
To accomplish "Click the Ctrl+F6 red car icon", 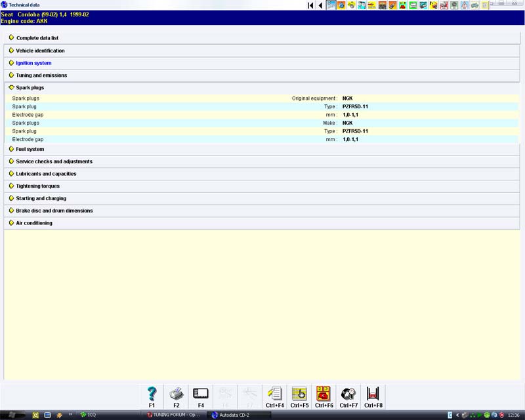I will pyautogui.click(x=324, y=394).
